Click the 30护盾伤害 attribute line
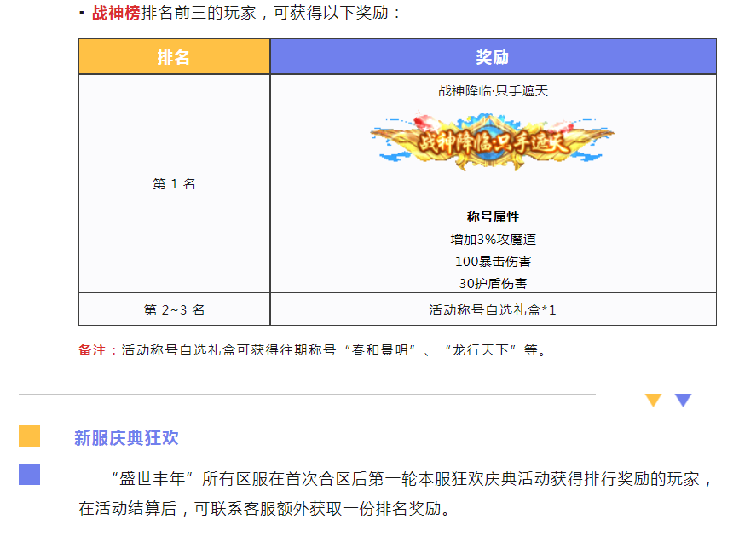 click(493, 283)
